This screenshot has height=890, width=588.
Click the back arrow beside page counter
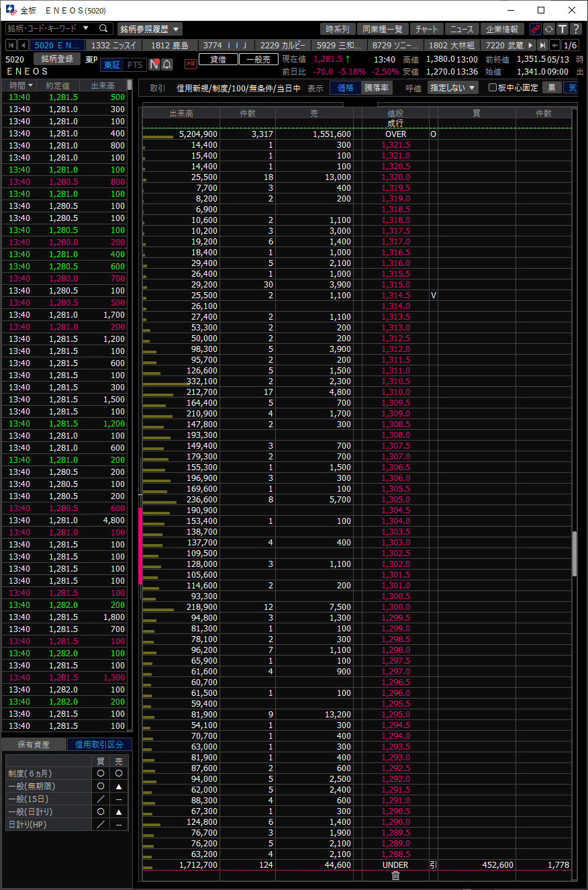(x=554, y=46)
